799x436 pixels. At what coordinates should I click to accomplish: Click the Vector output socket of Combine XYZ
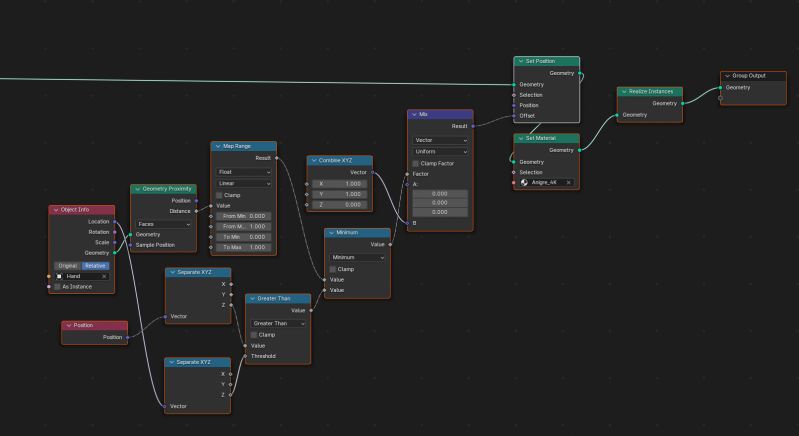pyautogui.click(x=372, y=173)
